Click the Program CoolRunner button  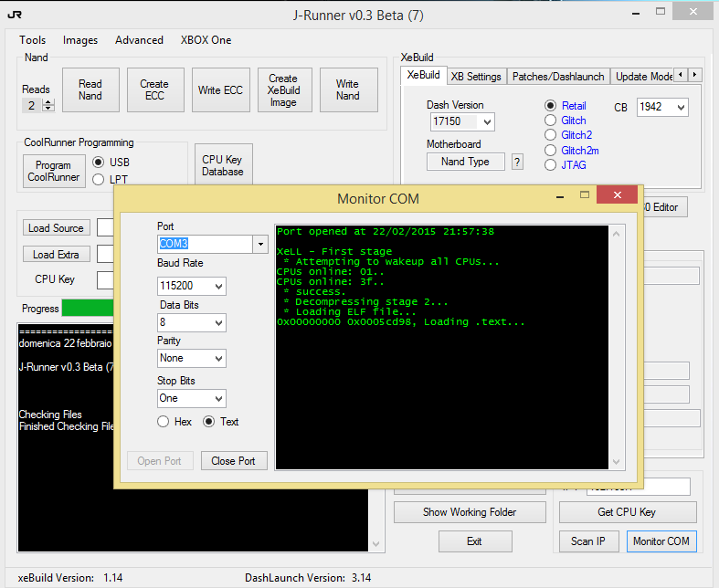pos(54,171)
